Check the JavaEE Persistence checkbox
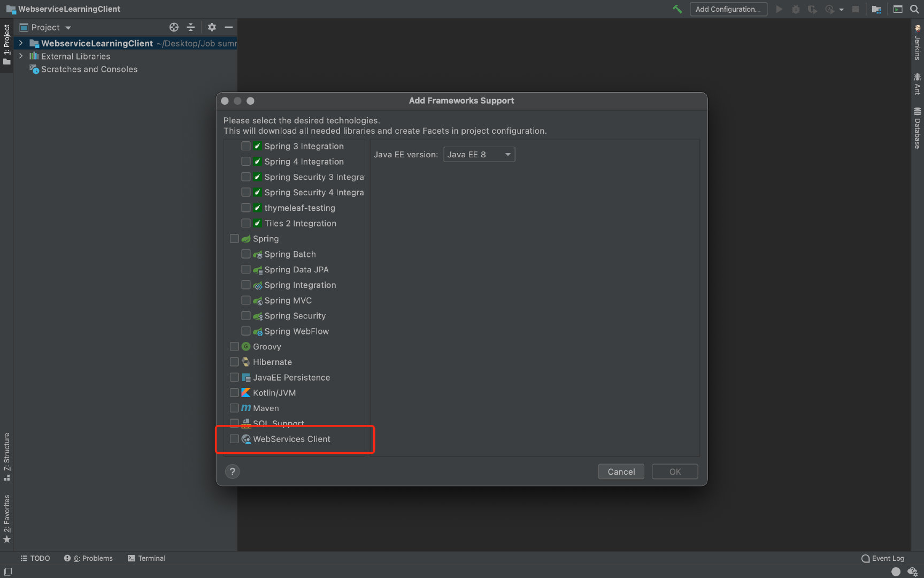Image resolution: width=924 pixels, height=578 pixels. tap(234, 378)
